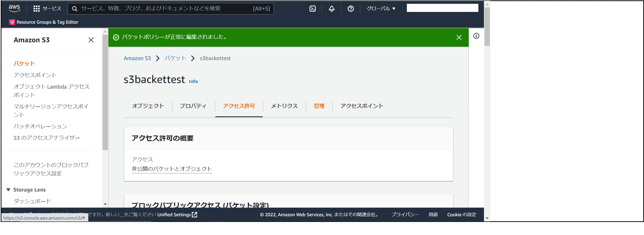Close the Amazon S3 side navigation
This screenshot has height=235, width=644.
tap(91, 40)
